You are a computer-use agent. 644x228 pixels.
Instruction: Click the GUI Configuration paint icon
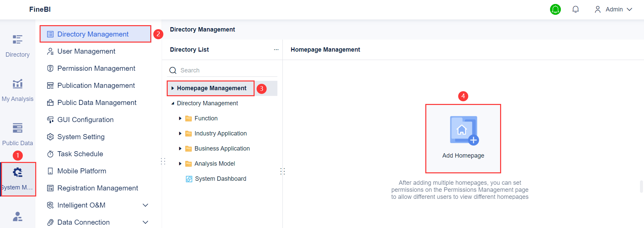click(x=50, y=120)
